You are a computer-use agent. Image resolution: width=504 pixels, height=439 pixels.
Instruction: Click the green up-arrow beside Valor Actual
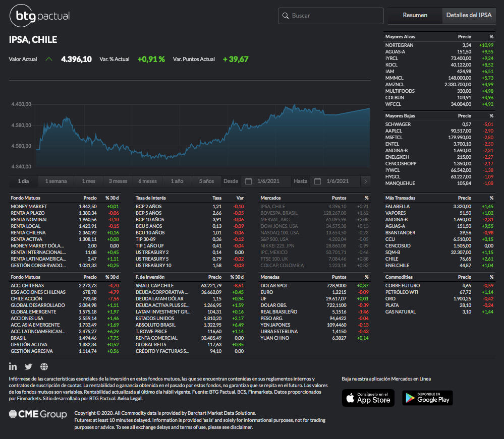coord(49,59)
